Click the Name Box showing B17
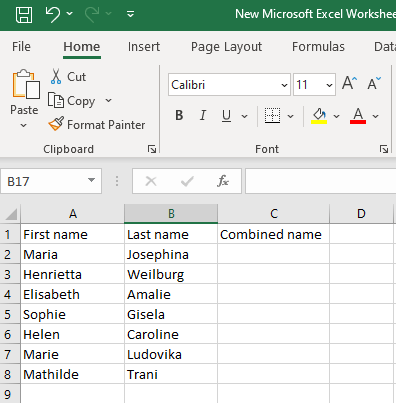Viewport: 396px width, 403px height. (43, 181)
